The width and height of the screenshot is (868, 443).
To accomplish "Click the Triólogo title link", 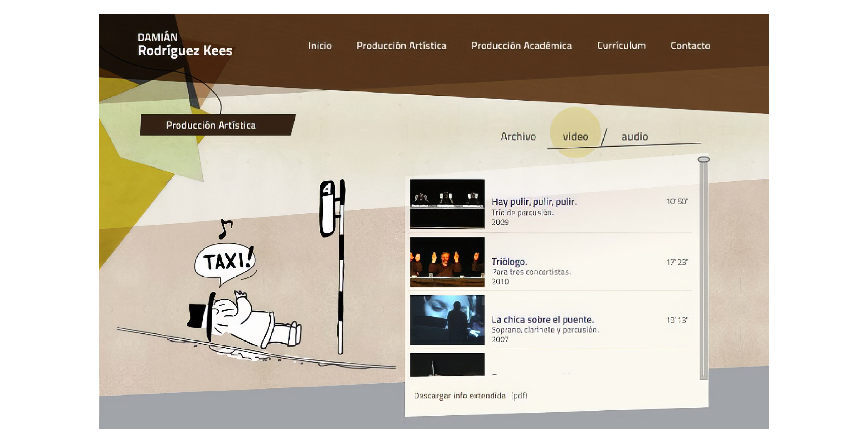I will [509, 262].
